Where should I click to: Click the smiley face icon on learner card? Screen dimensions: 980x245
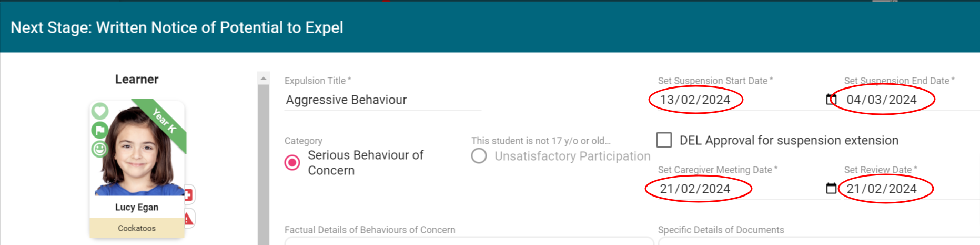[100, 149]
